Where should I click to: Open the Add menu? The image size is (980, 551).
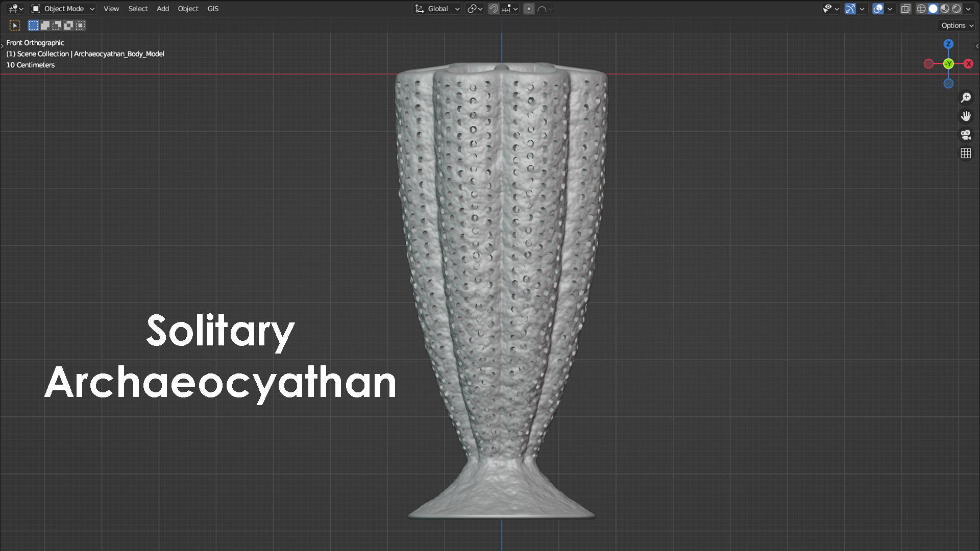click(162, 9)
